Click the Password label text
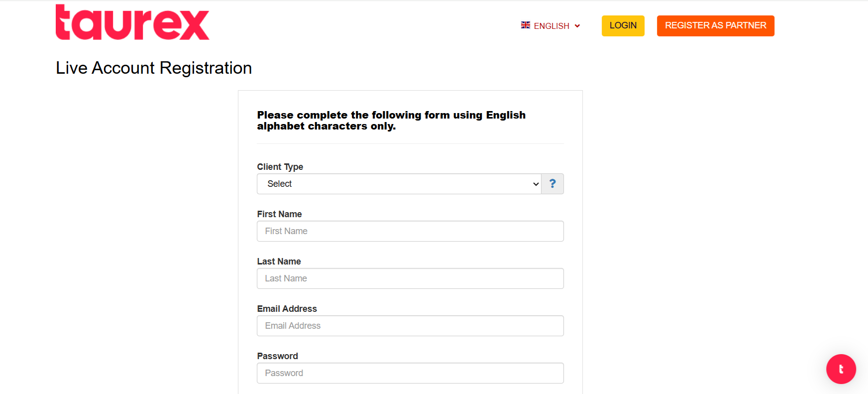 [x=278, y=356]
